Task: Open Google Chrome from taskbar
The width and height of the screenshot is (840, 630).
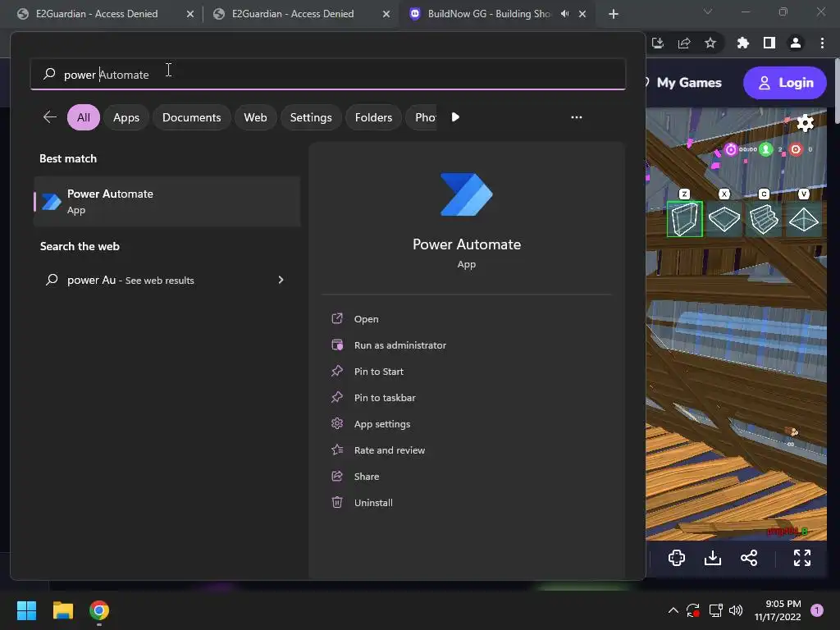Action: [x=99, y=610]
